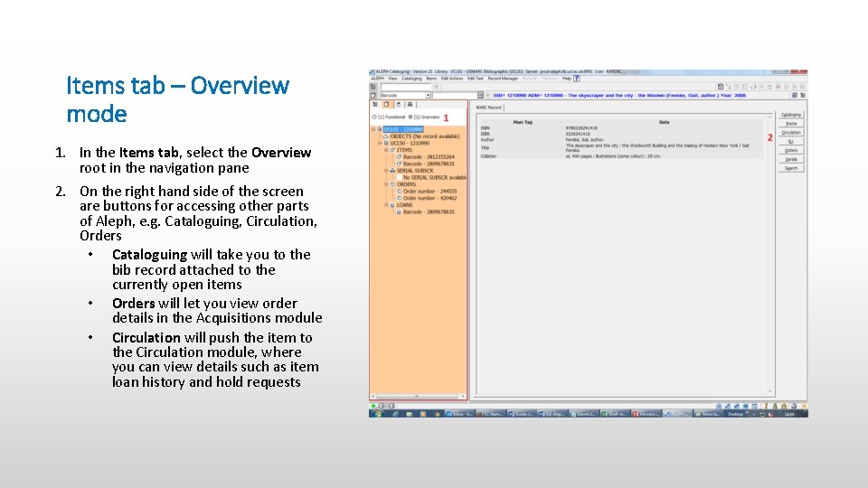Select the SERIAL SUBSCR tree node

click(x=415, y=171)
